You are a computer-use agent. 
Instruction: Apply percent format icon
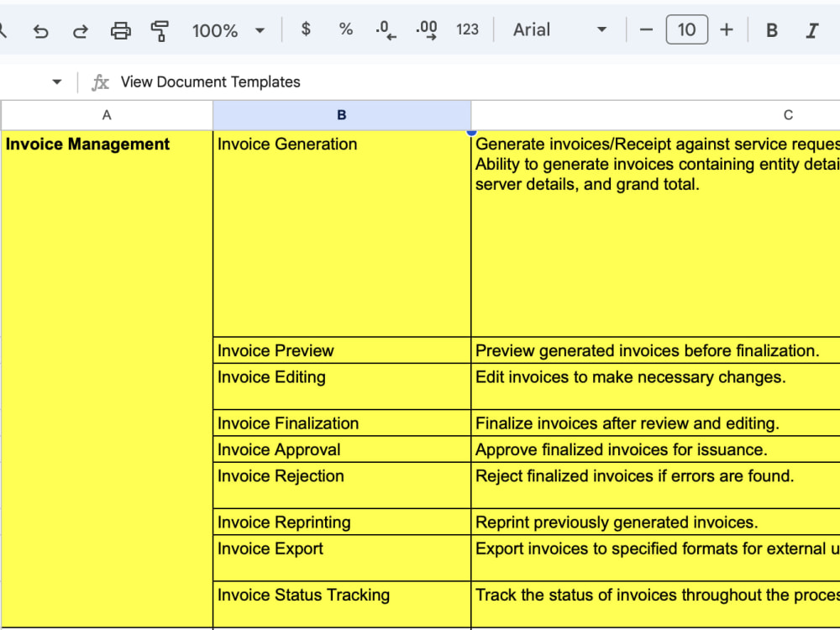[346, 29]
